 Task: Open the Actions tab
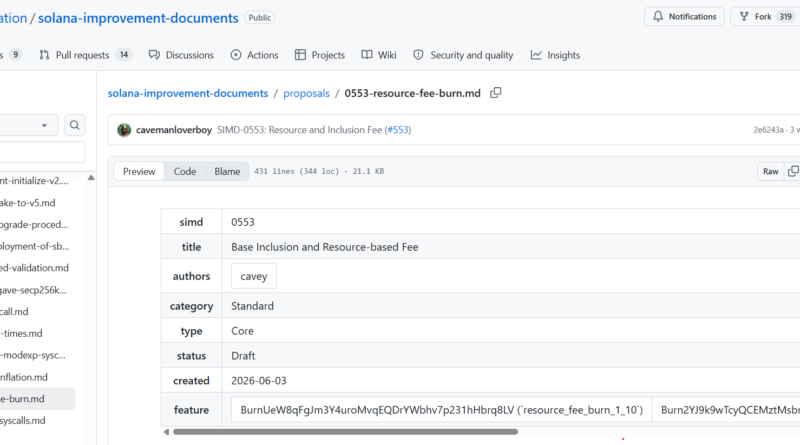(255, 55)
